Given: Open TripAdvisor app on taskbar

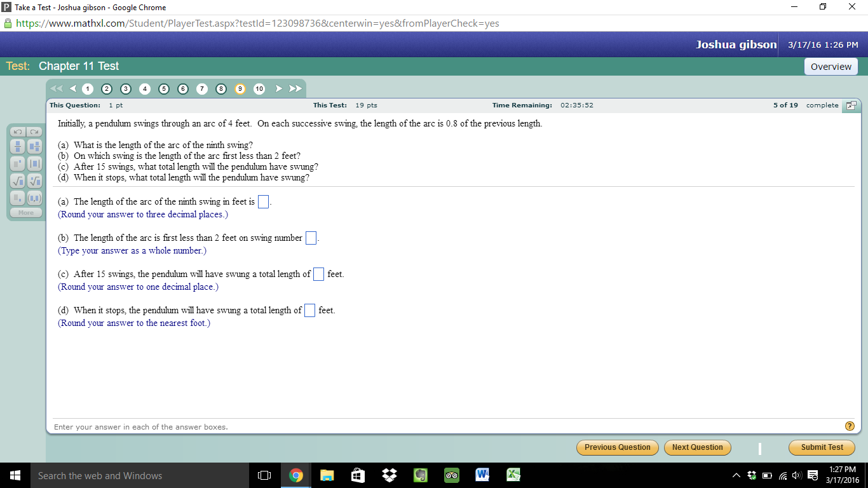Looking at the screenshot, I should click(x=452, y=475).
